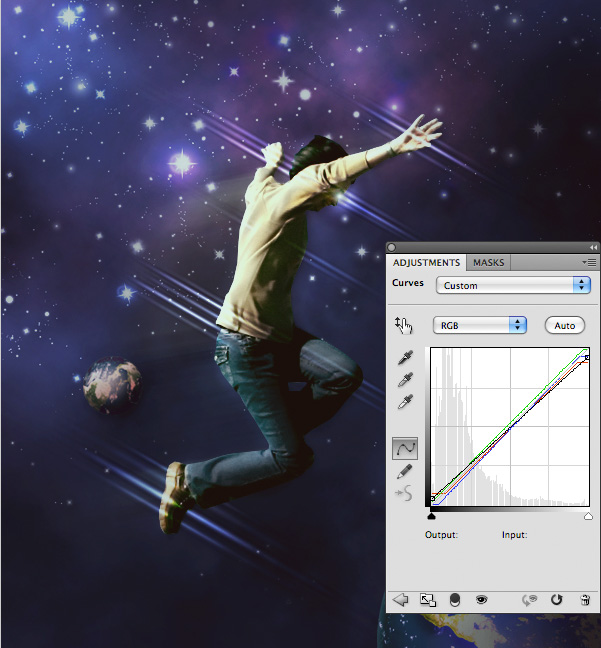
Task: Close the Adjustments panel circle button
Action: pyautogui.click(x=391, y=247)
